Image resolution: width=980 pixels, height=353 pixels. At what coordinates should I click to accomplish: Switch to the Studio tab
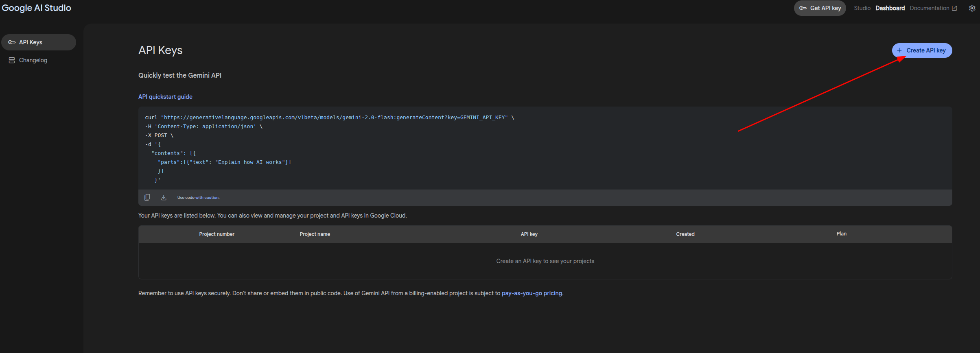pyautogui.click(x=862, y=8)
